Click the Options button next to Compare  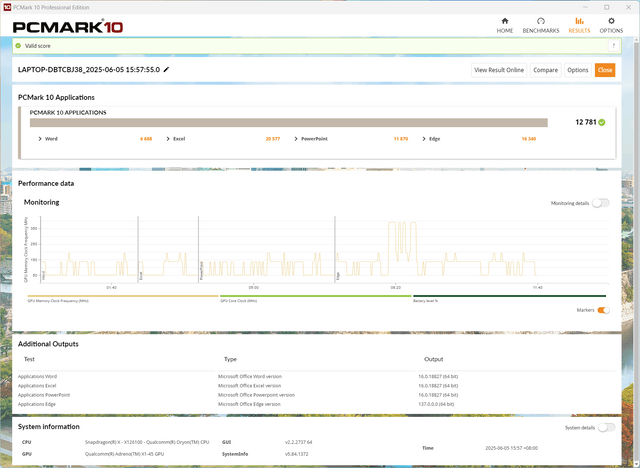click(x=578, y=70)
